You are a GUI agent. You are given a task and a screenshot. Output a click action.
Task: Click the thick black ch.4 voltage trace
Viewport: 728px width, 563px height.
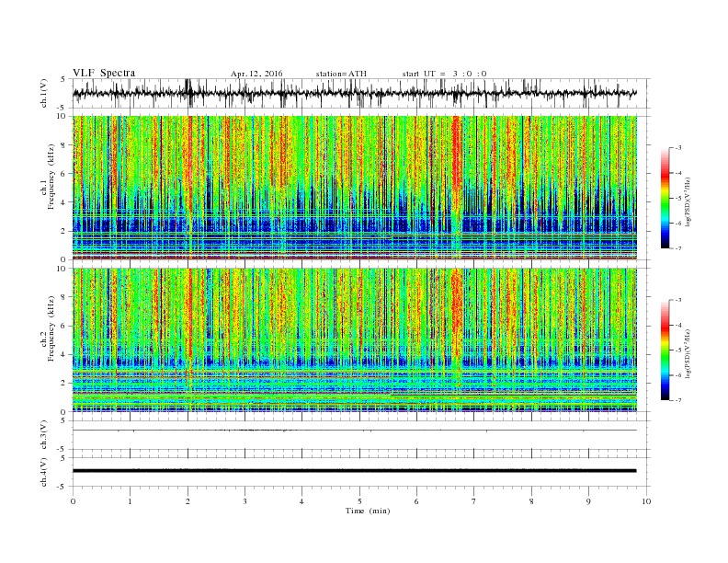click(354, 471)
